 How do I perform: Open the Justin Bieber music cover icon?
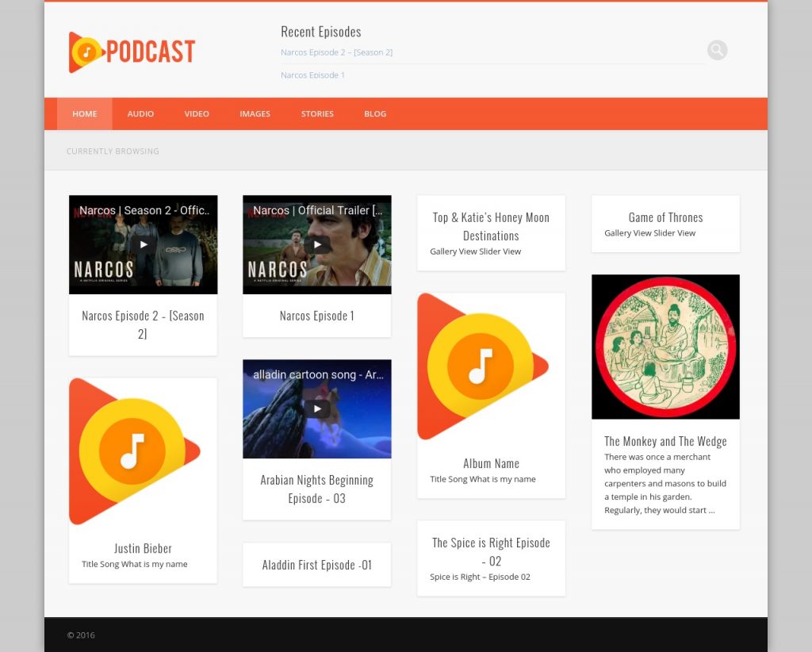[134, 451]
